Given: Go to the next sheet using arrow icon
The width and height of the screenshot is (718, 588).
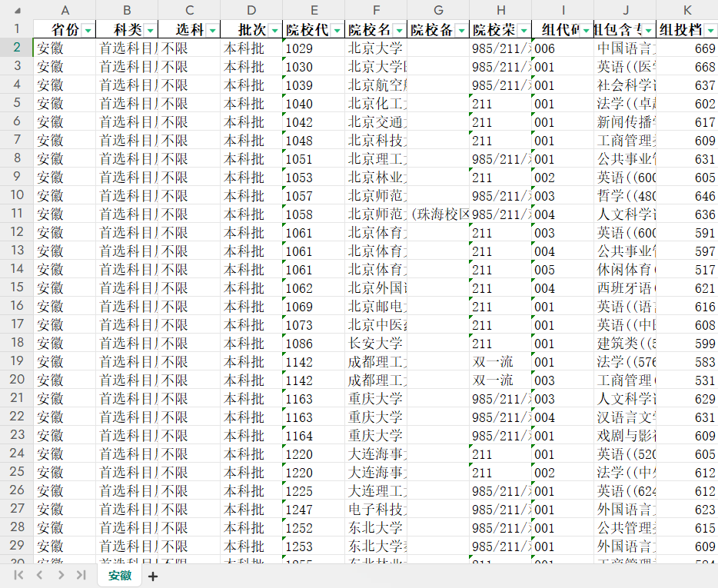Looking at the screenshot, I should 61,574.
